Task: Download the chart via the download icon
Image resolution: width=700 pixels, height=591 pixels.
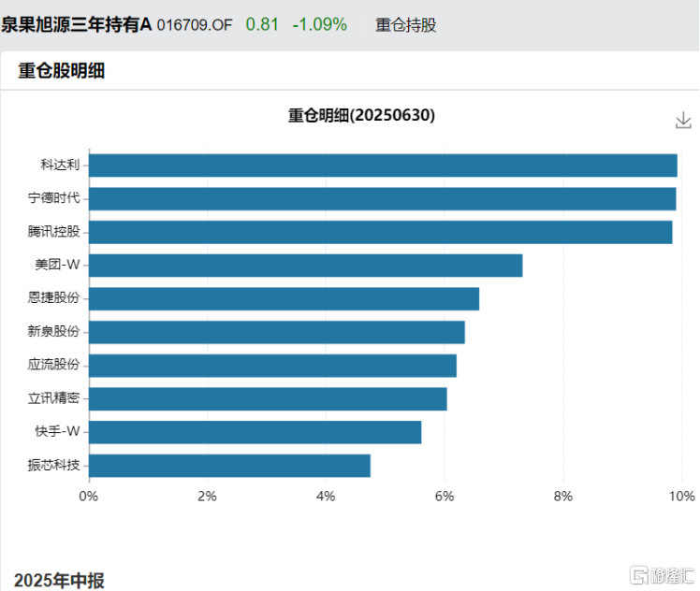Action: 683,121
